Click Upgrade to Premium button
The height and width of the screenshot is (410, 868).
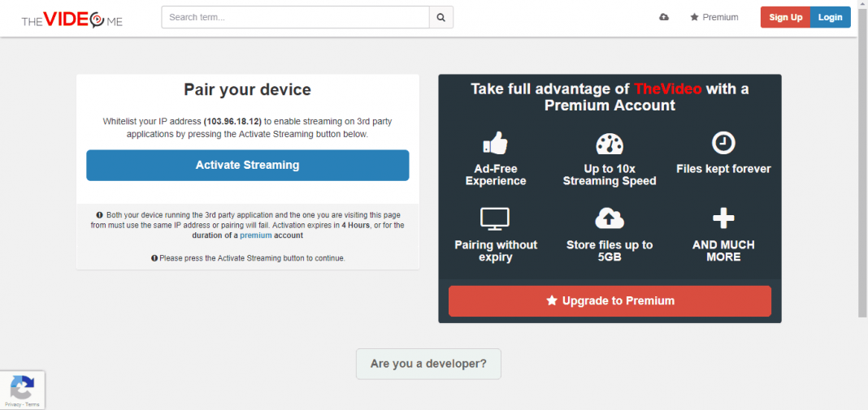pos(610,300)
